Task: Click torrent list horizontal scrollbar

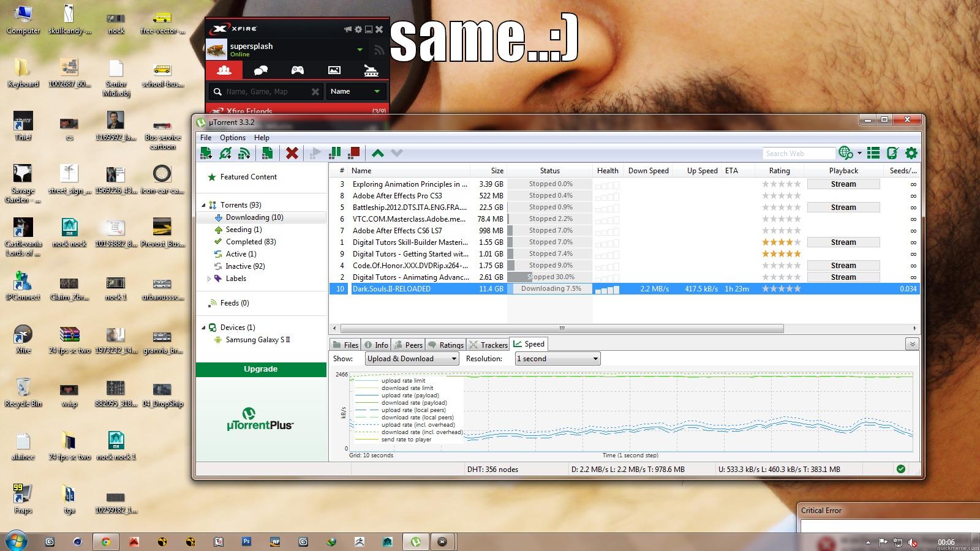Action: (x=562, y=328)
